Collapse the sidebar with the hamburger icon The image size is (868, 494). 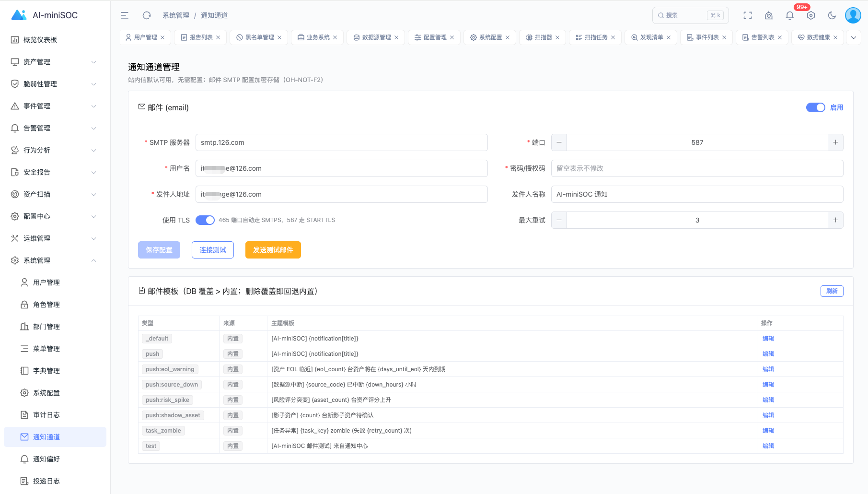point(125,15)
